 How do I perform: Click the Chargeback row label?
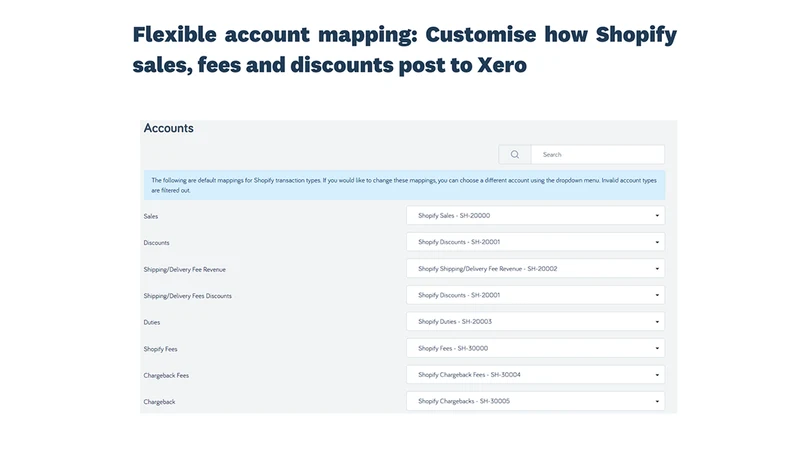(x=159, y=402)
